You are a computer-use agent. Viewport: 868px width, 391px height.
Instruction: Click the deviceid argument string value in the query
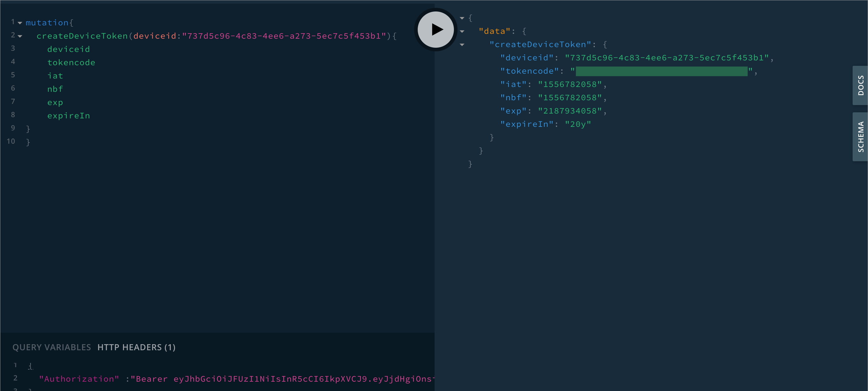284,36
